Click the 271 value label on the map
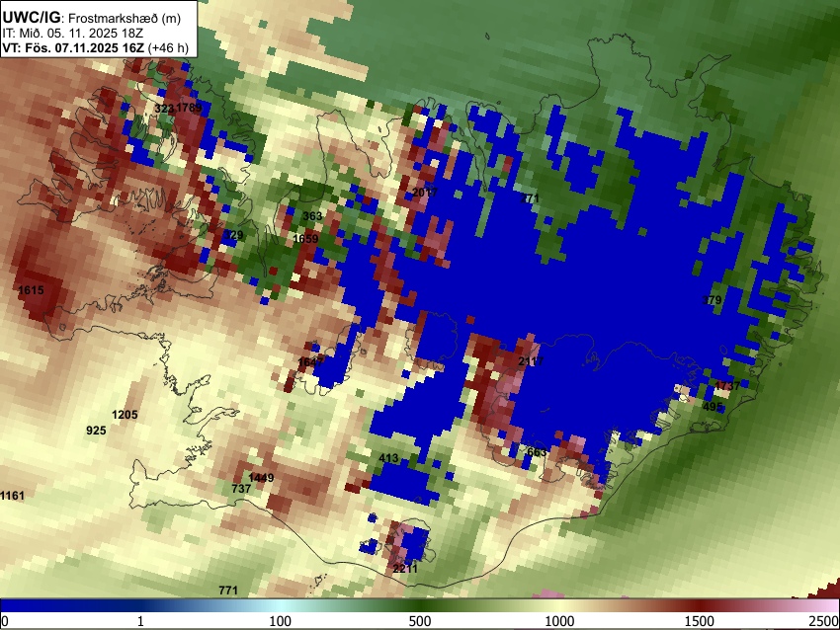Screen dimensions: 840x630 [530, 198]
